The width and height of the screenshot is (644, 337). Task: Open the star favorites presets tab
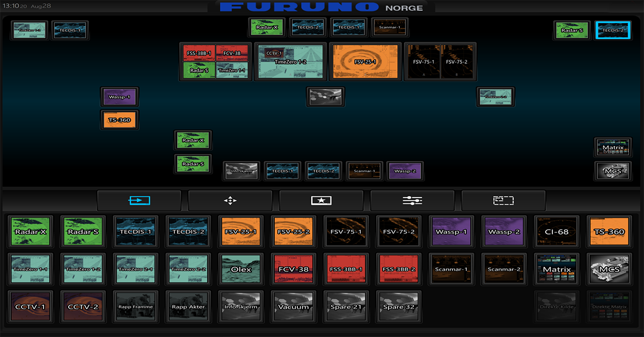pos(321,200)
